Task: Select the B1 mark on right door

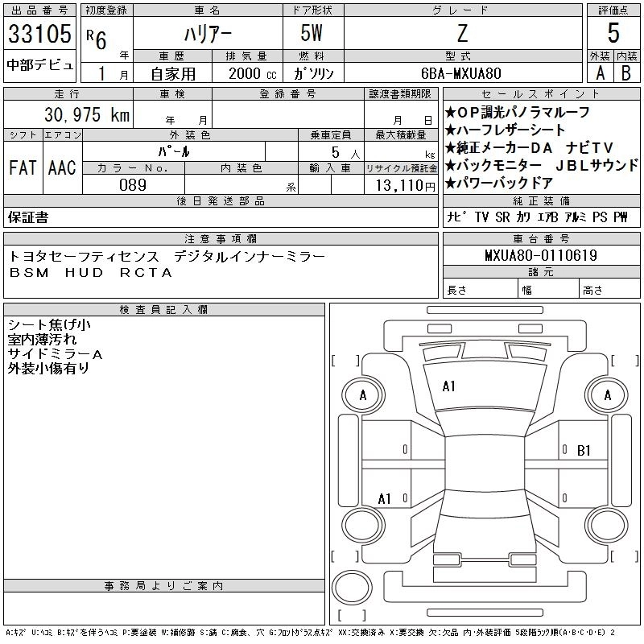Action: coord(584,451)
